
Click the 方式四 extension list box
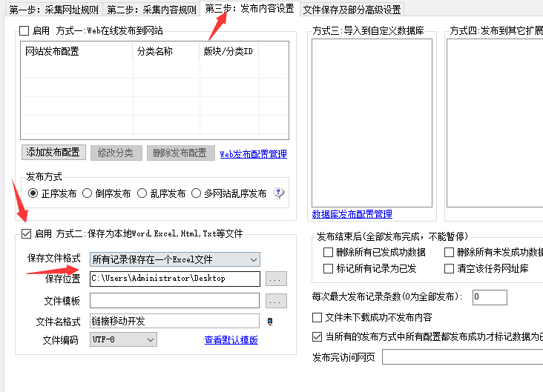coord(495,123)
